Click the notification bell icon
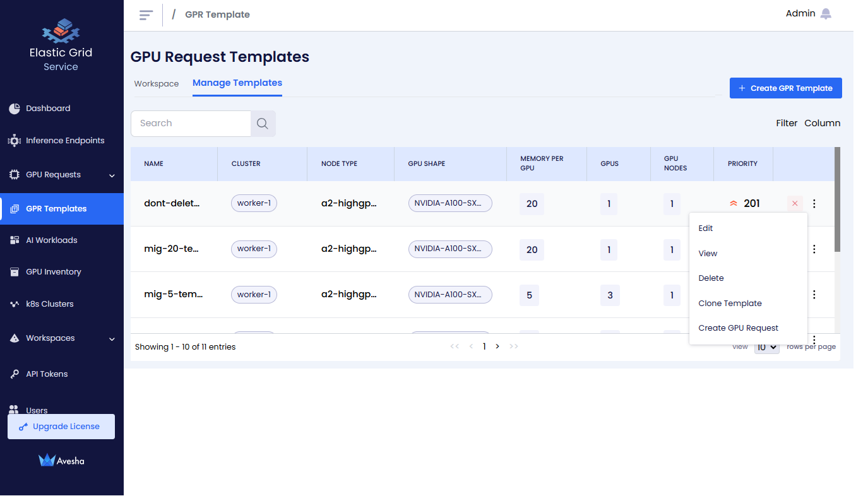The width and height of the screenshot is (868, 496). tap(826, 14)
